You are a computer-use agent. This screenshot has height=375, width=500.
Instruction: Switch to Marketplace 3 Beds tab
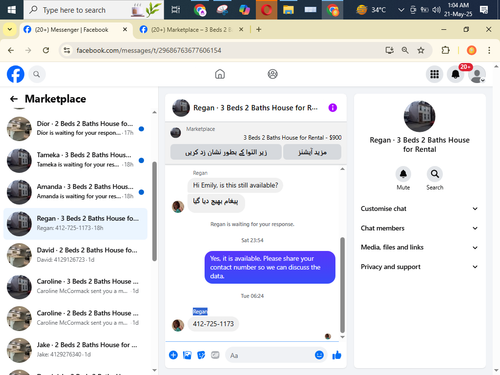pos(191,30)
